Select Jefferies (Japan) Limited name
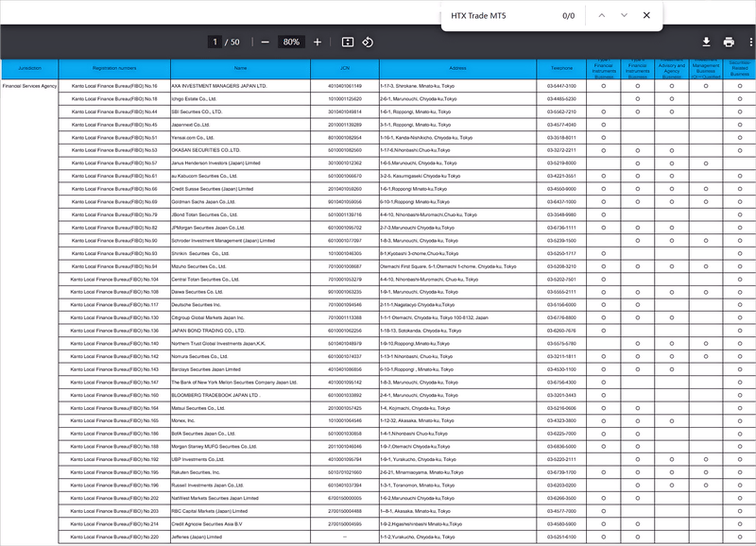This screenshot has height=546, width=756. (197, 537)
